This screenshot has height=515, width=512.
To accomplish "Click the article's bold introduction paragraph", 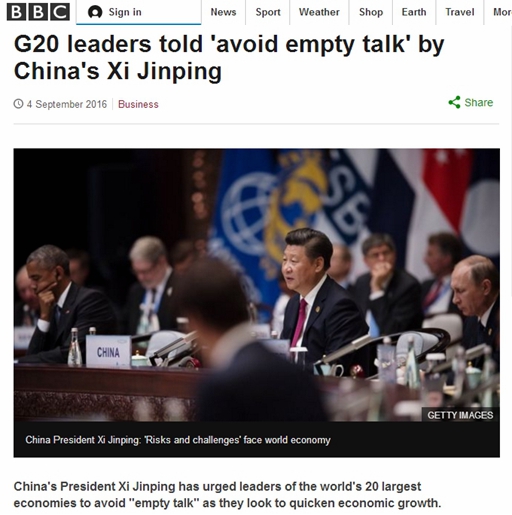I will coord(227,495).
